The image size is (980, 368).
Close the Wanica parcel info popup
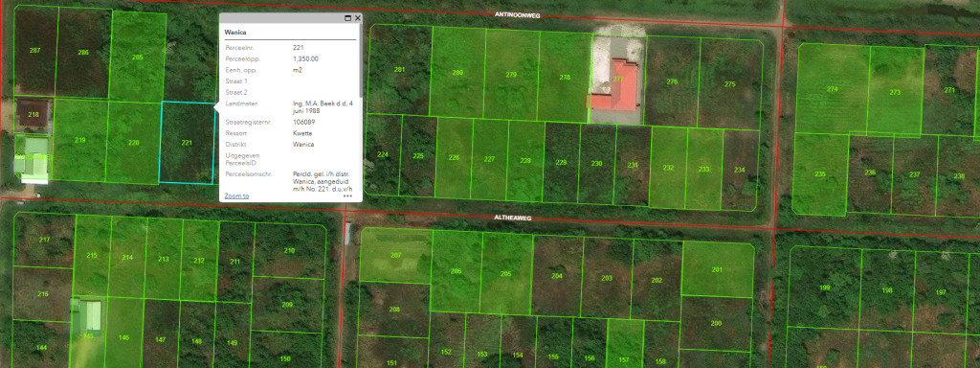point(358,19)
